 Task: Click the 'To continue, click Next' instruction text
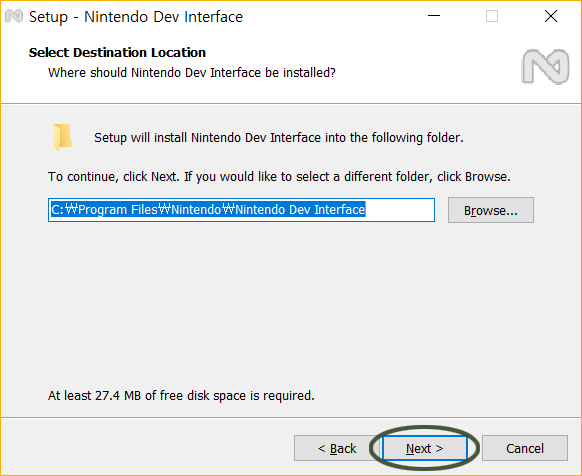279,177
